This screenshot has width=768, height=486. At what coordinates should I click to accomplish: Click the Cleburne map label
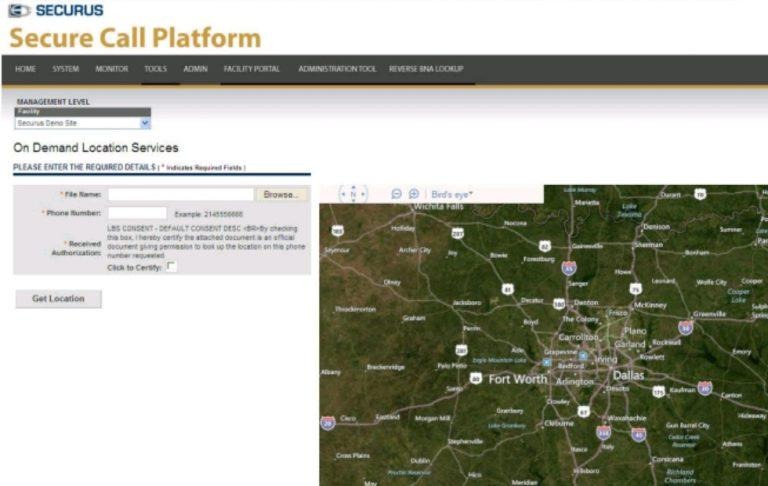click(x=559, y=423)
